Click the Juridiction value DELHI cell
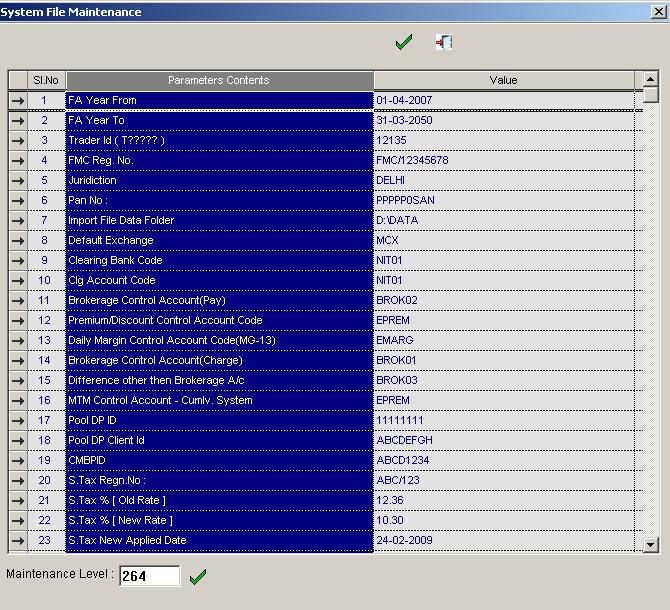The height and width of the screenshot is (610, 670). pos(503,180)
